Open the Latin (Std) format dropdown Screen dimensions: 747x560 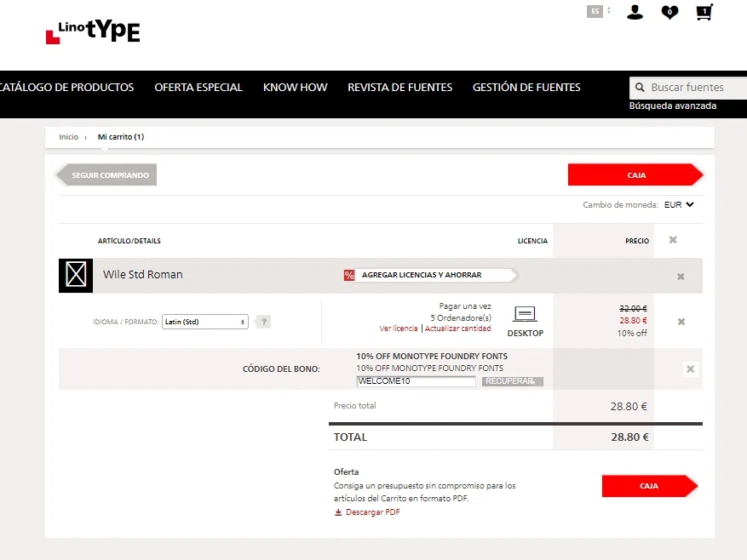tap(205, 322)
